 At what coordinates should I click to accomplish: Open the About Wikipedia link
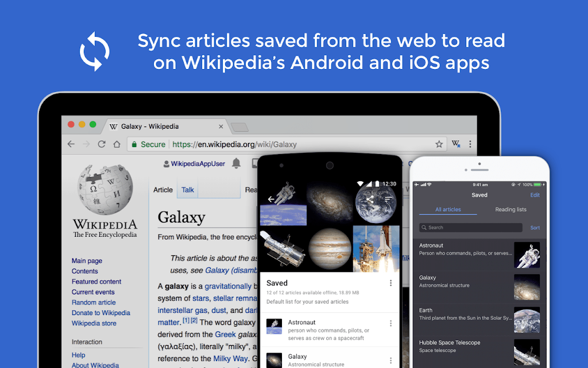pos(95,365)
